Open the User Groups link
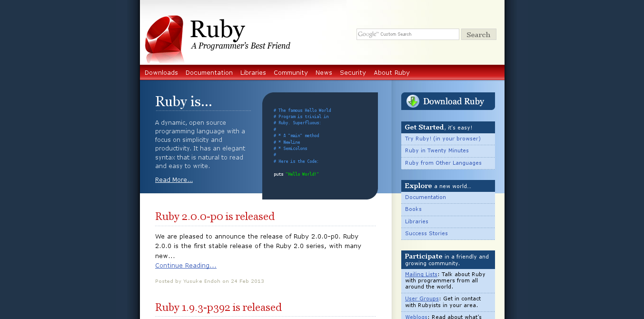 pyautogui.click(x=422, y=299)
